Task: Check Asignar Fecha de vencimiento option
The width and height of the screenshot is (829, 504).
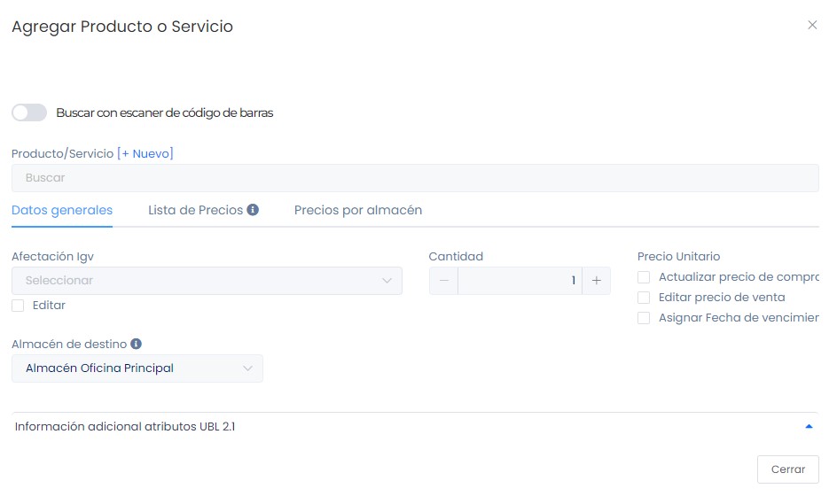Action: (644, 318)
